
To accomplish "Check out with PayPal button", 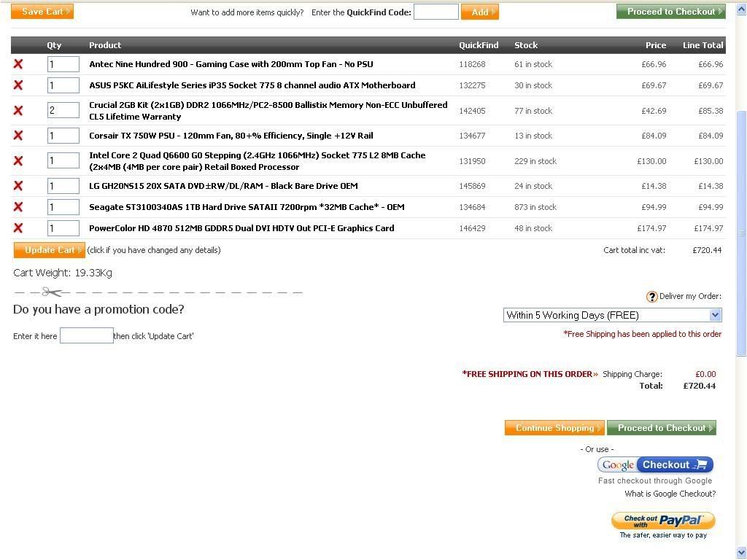I will tap(663, 521).
